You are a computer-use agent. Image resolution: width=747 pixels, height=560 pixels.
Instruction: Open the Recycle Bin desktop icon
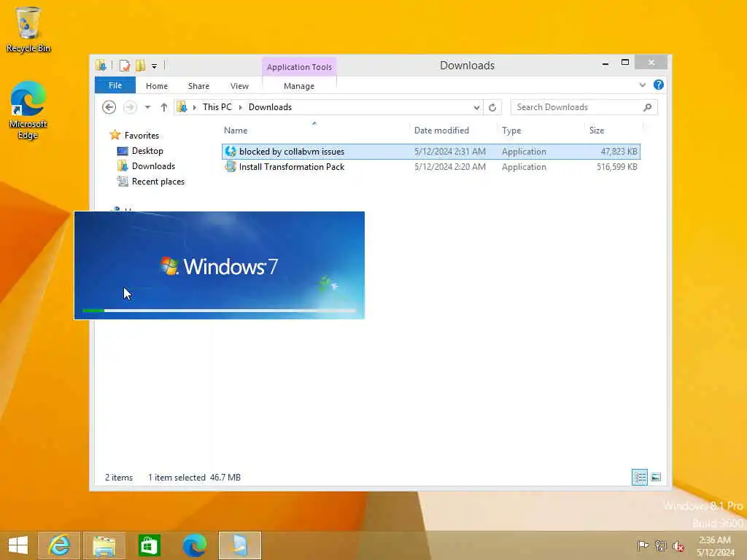(28, 29)
